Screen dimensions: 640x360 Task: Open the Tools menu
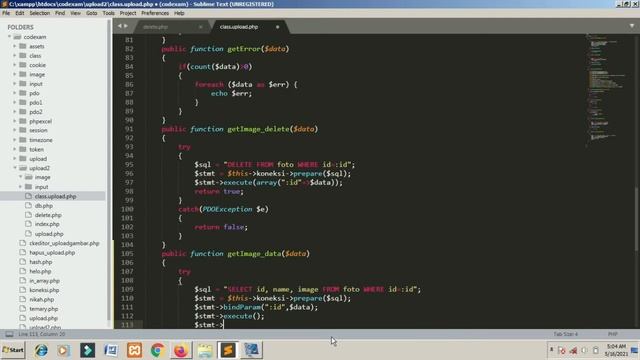tap(109, 13)
